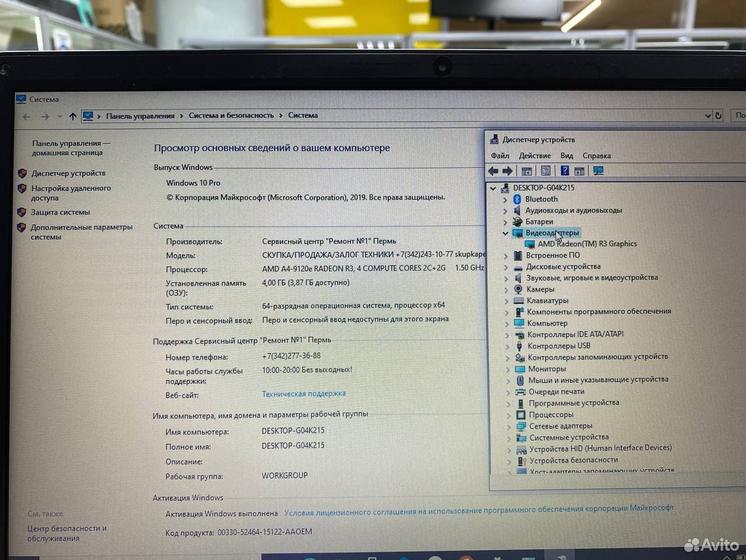Click the Защита системы sidebar link
Viewport: 746px width, 560px height.
pos(59,212)
